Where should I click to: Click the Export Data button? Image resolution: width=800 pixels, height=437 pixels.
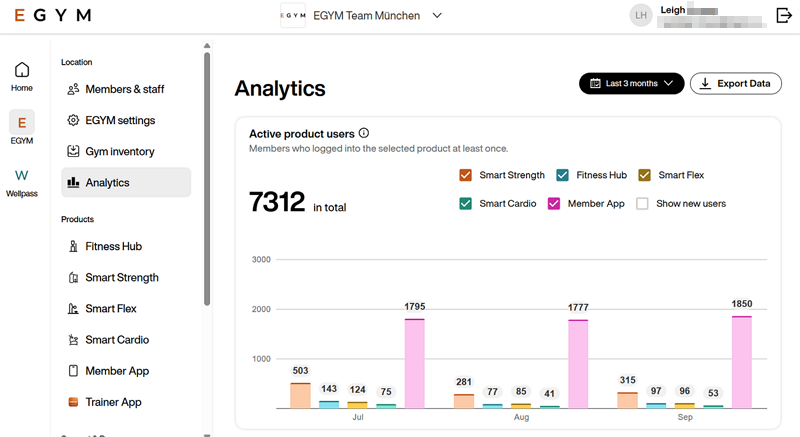point(736,84)
